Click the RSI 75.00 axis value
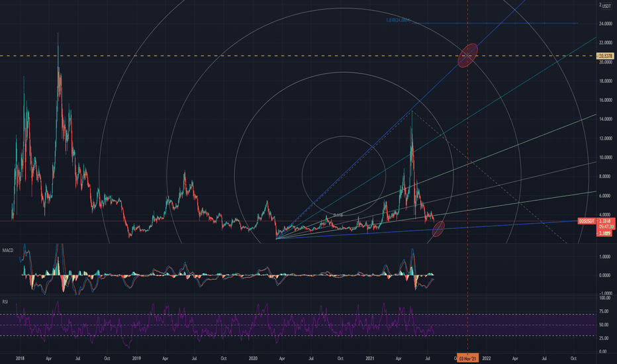The image size is (617, 364). click(x=605, y=312)
